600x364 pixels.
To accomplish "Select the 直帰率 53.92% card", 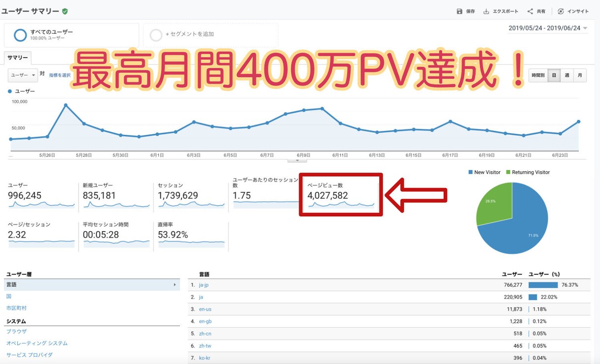I will click(191, 235).
